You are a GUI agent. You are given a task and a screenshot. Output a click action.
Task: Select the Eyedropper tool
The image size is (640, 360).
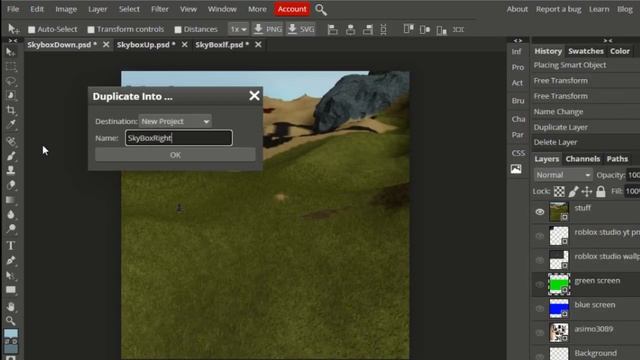tap(11, 124)
